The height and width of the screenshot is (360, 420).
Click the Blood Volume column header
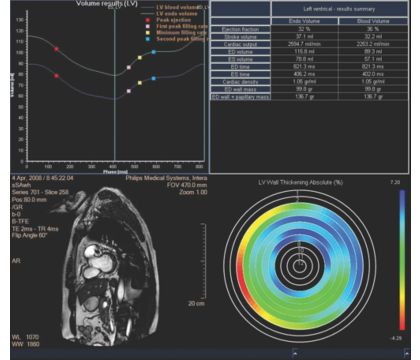click(373, 21)
